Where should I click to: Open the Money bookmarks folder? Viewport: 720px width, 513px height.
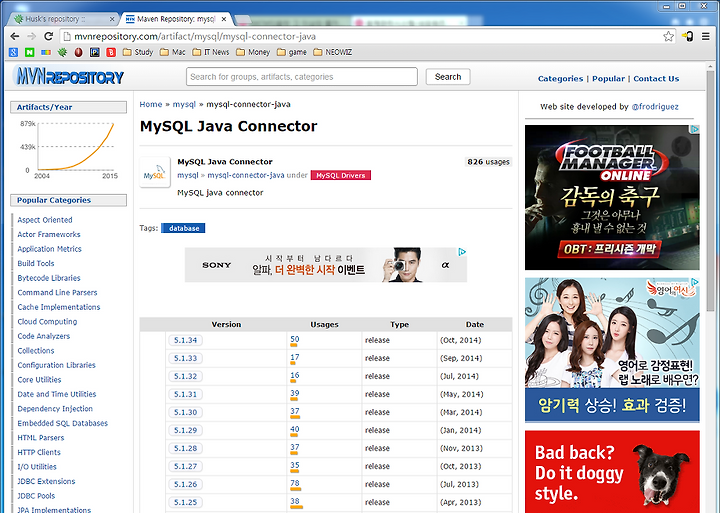tap(253, 52)
